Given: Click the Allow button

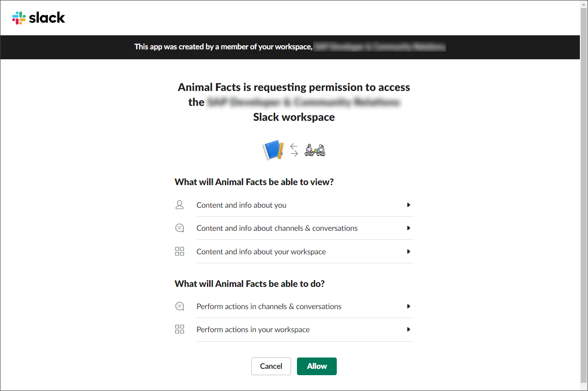Looking at the screenshot, I should coord(317,366).
